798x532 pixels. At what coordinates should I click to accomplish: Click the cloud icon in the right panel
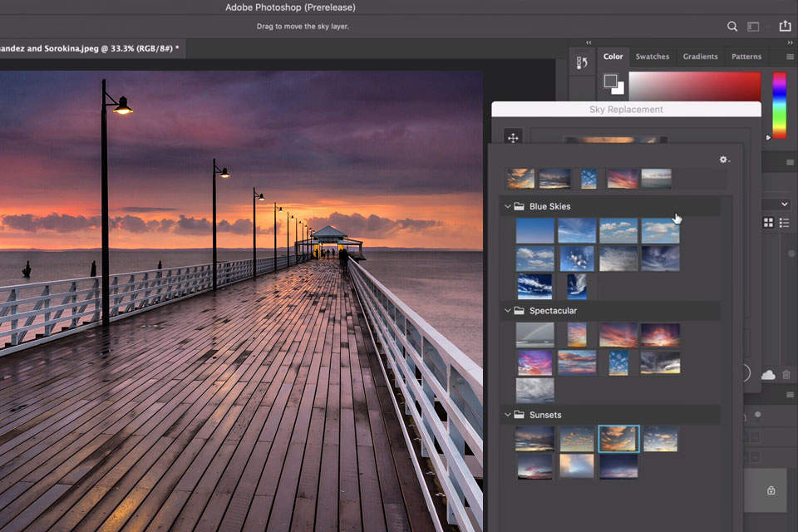pyautogui.click(x=768, y=375)
